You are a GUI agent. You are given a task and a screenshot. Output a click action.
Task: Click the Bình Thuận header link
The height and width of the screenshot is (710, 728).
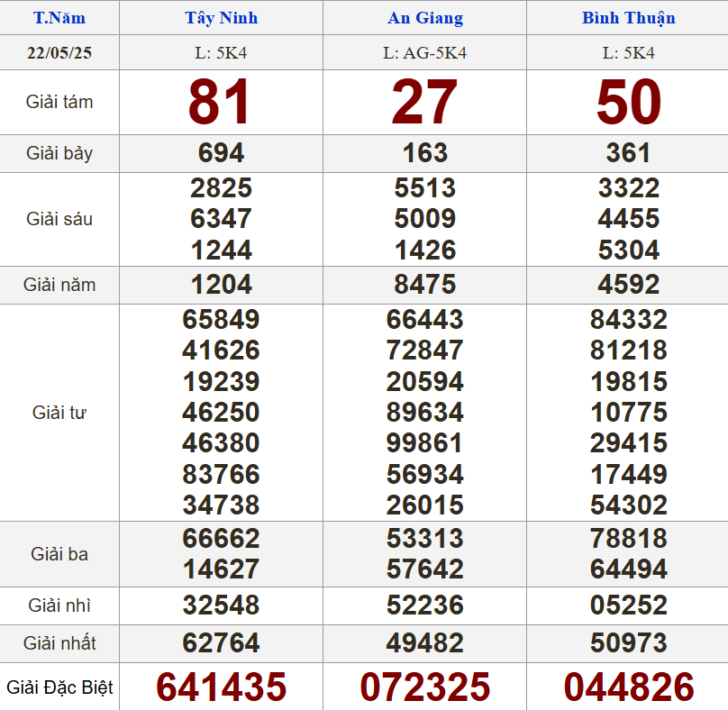tap(628, 18)
